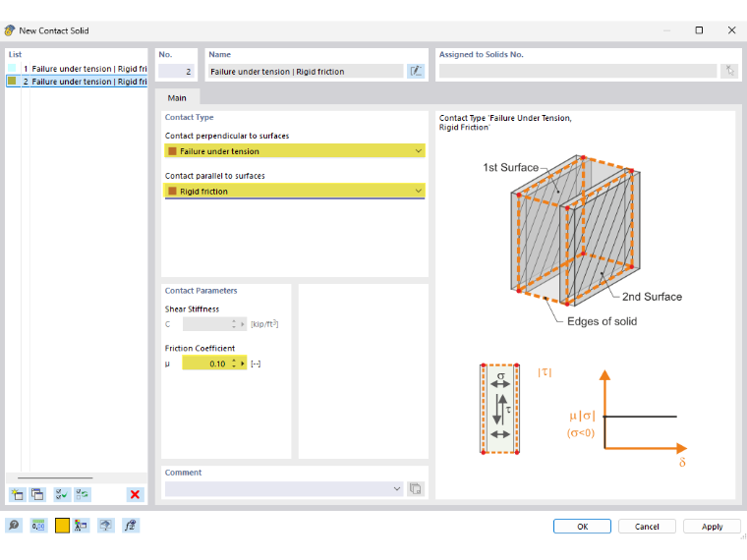Select the Main tab
Screen dimensions: 747x560
coord(177,97)
